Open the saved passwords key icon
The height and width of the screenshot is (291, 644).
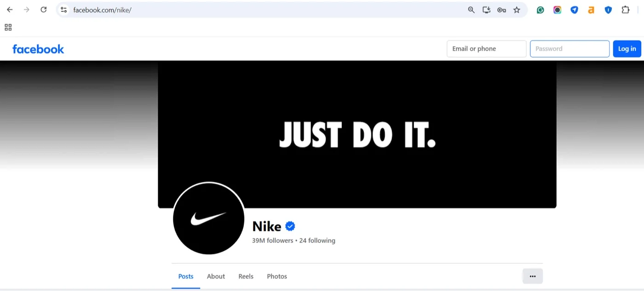[x=501, y=10]
